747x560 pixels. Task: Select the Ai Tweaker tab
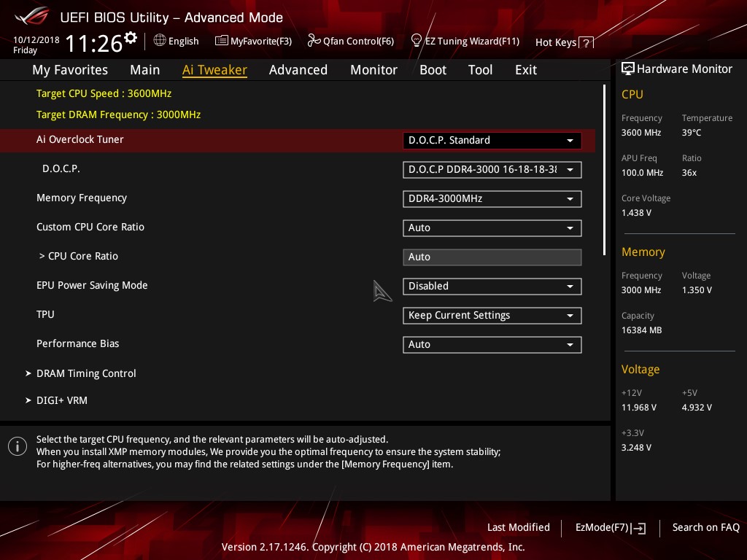pos(214,70)
